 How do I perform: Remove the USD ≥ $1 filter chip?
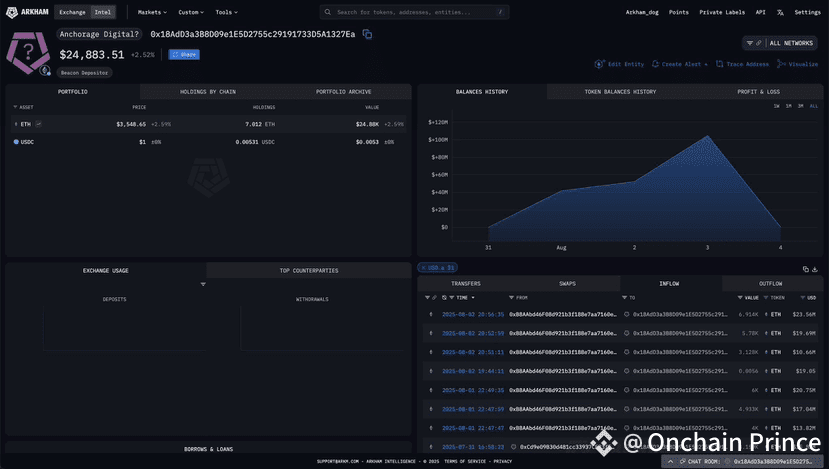[x=423, y=268]
